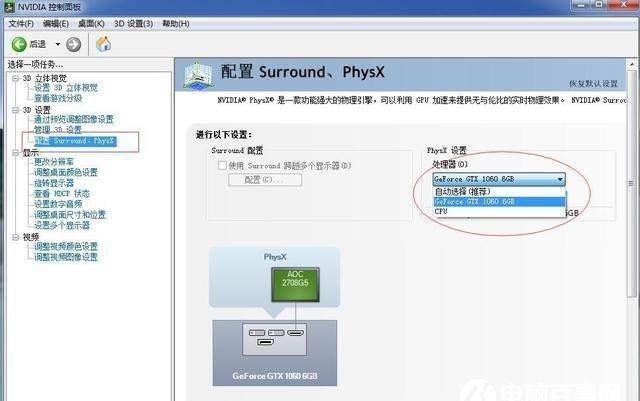The height and width of the screenshot is (401, 640).
Task: Click the NVIDIA logo in the title bar
Action: (x=9, y=7)
